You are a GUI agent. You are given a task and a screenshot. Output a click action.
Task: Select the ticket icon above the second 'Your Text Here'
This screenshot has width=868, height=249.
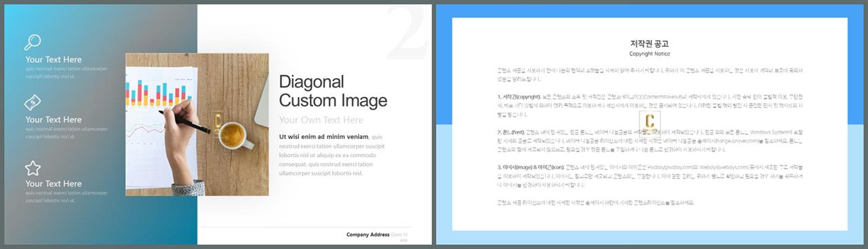pyautogui.click(x=33, y=102)
